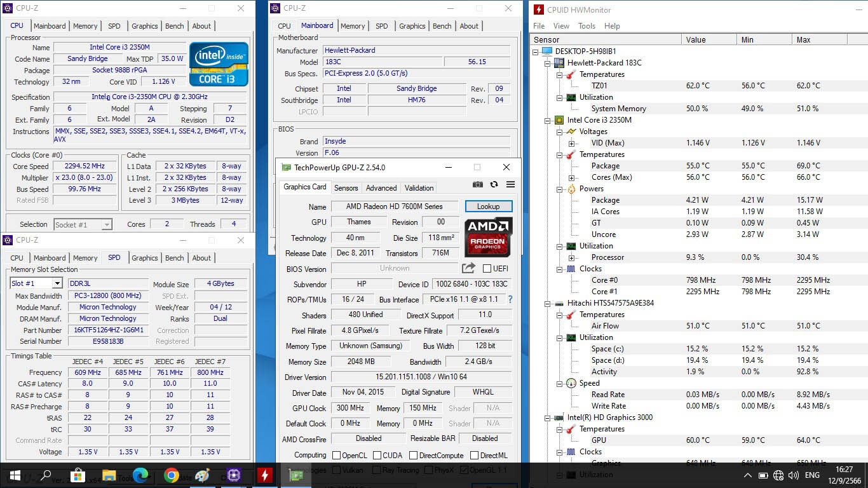Switch to the Advanced tab in GPU-Z
Viewport: 868px width, 488px height.
point(381,187)
